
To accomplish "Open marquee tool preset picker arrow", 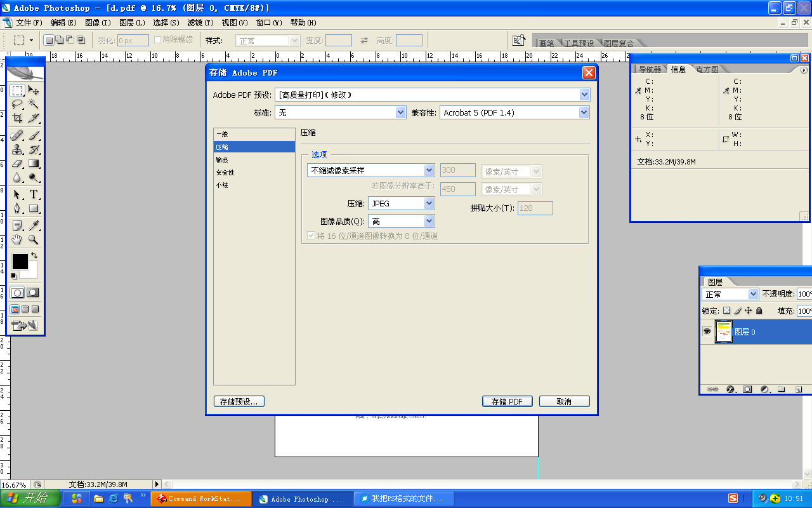I will point(32,40).
